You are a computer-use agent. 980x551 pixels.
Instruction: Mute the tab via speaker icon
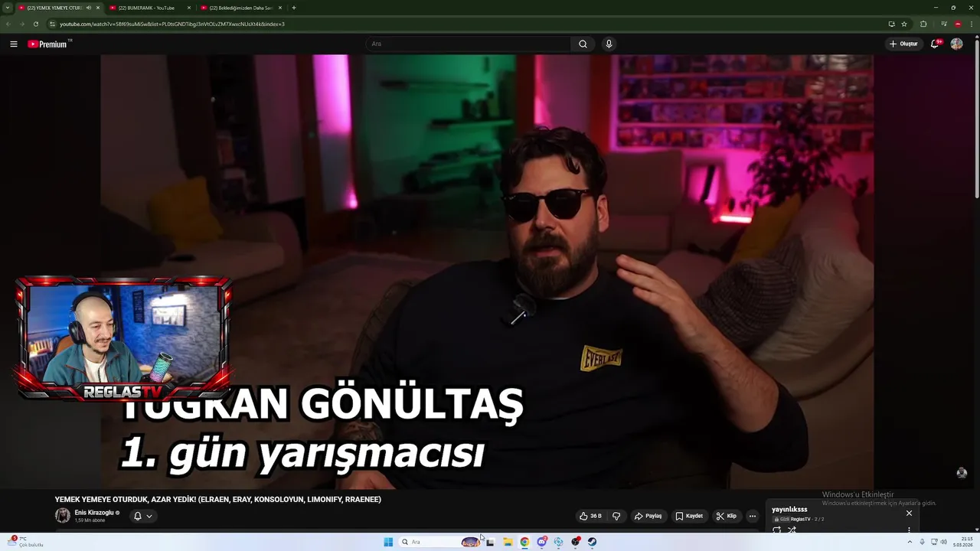coord(88,8)
